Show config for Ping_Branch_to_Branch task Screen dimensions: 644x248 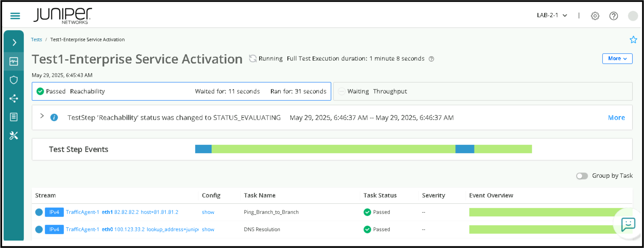pos(208,212)
